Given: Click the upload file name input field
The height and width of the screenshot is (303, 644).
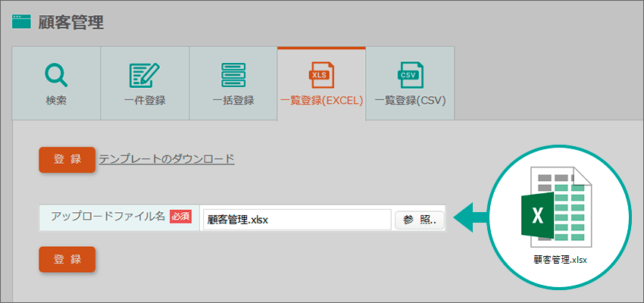Looking at the screenshot, I should 297,220.
